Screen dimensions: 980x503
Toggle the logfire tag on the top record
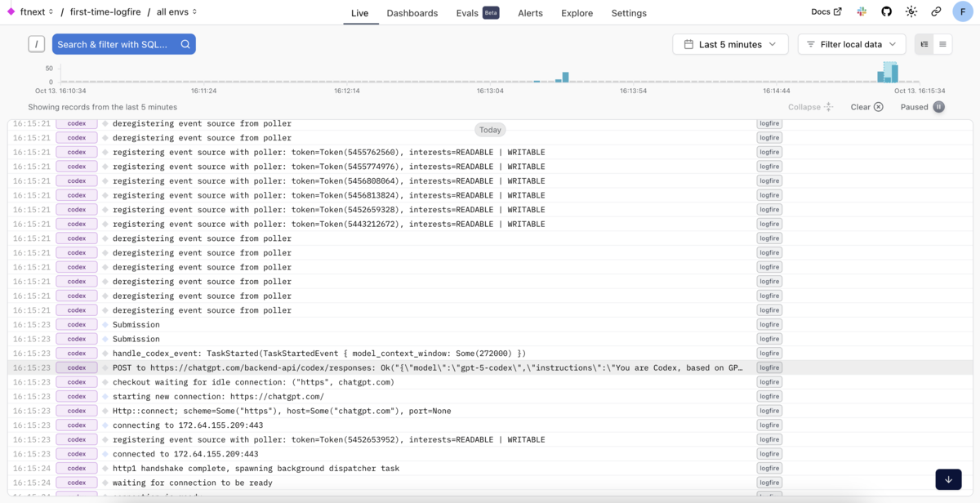pyautogui.click(x=768, y=122)
